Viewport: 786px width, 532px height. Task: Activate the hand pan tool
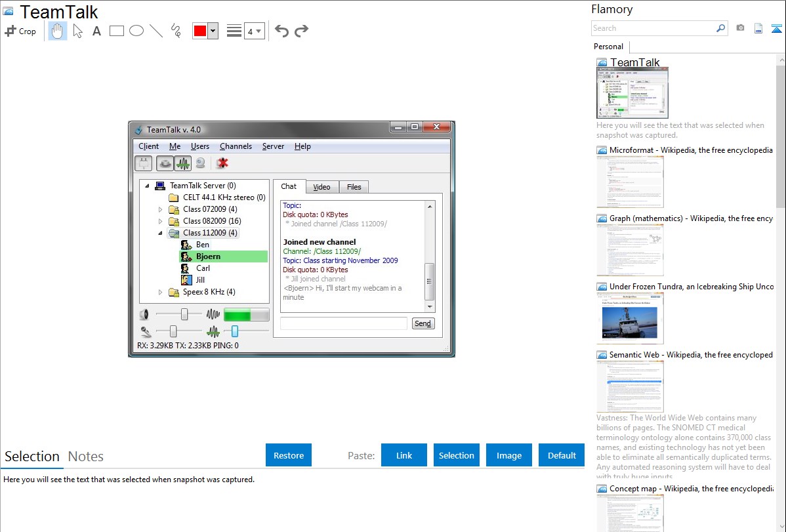click(x=57, y=31)
